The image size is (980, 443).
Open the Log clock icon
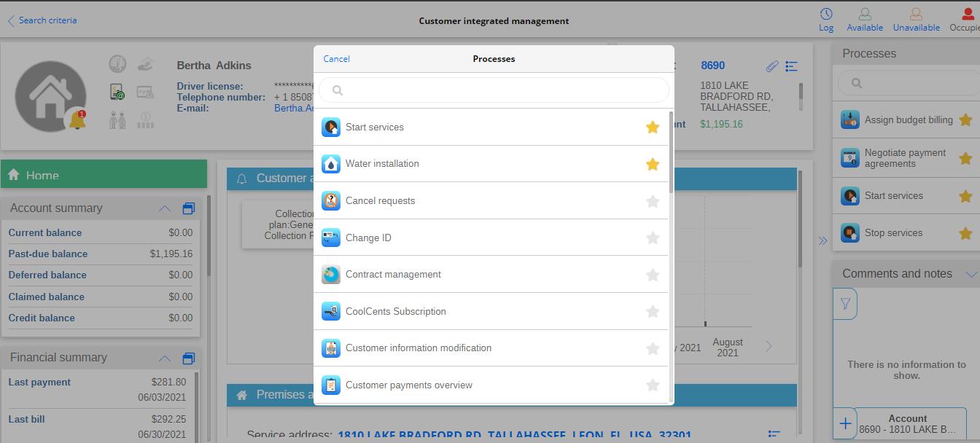[826, 15]
